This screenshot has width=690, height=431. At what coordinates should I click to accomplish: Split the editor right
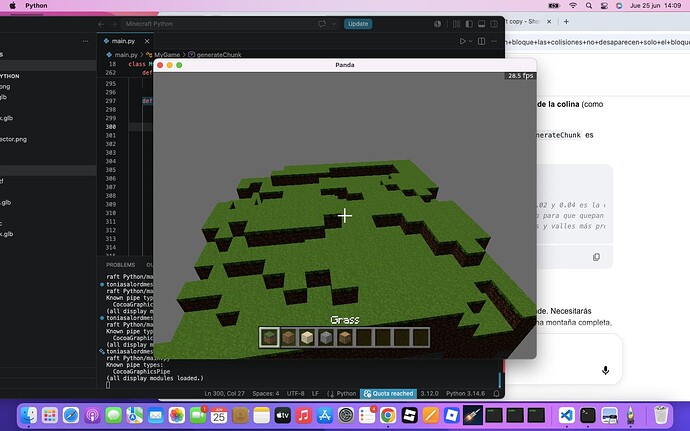coord(481,41)
